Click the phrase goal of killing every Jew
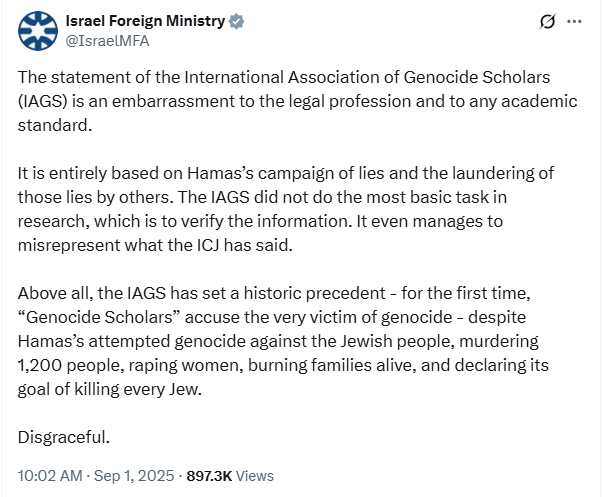 110,389
